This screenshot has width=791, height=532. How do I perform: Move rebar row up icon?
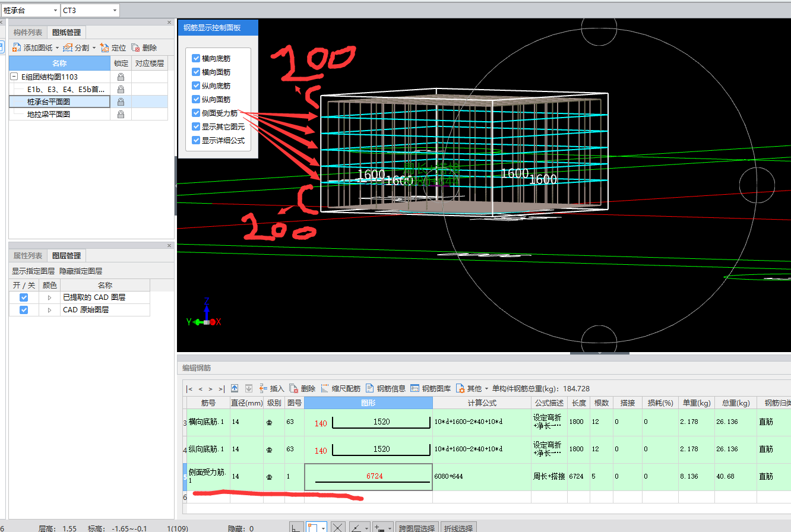point(235,388)
